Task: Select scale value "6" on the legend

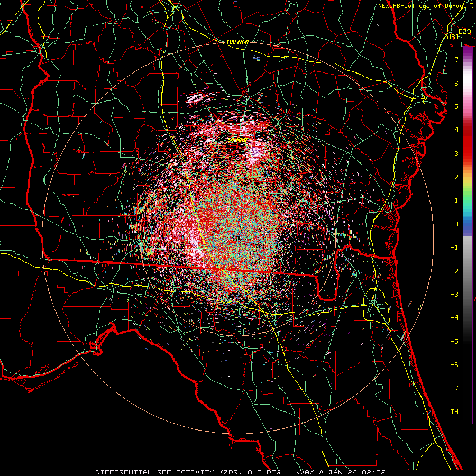Action: pyautogui.click(x=456, y=83)
